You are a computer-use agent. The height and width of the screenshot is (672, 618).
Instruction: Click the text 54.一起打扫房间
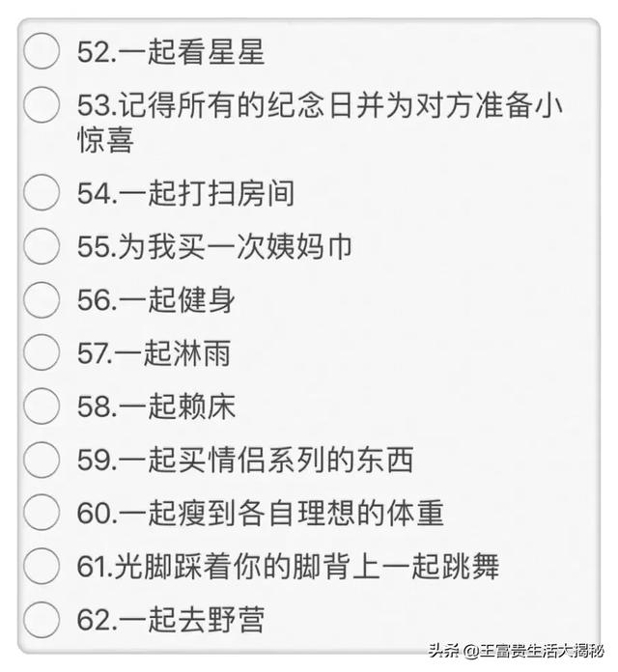tap(185, 193)
